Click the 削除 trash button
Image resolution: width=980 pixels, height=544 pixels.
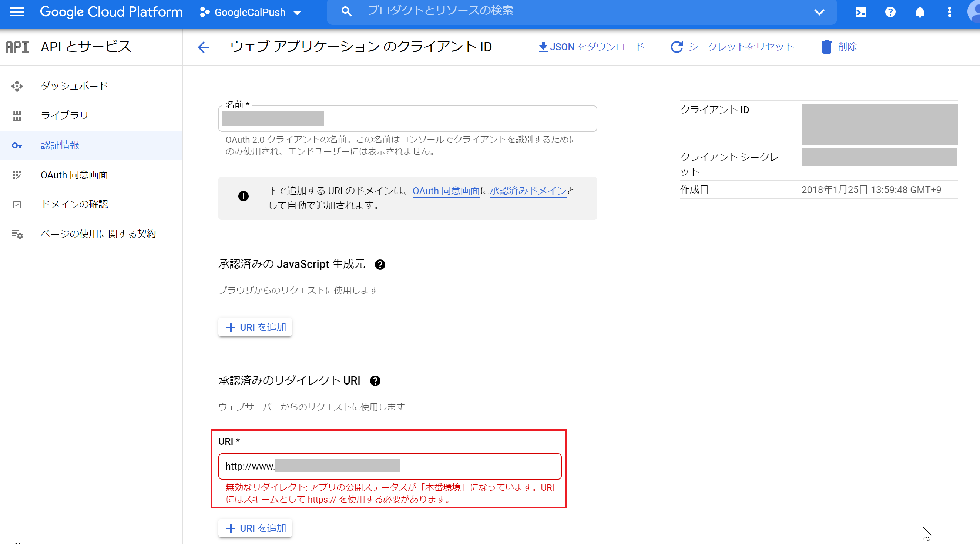point(839,47)
